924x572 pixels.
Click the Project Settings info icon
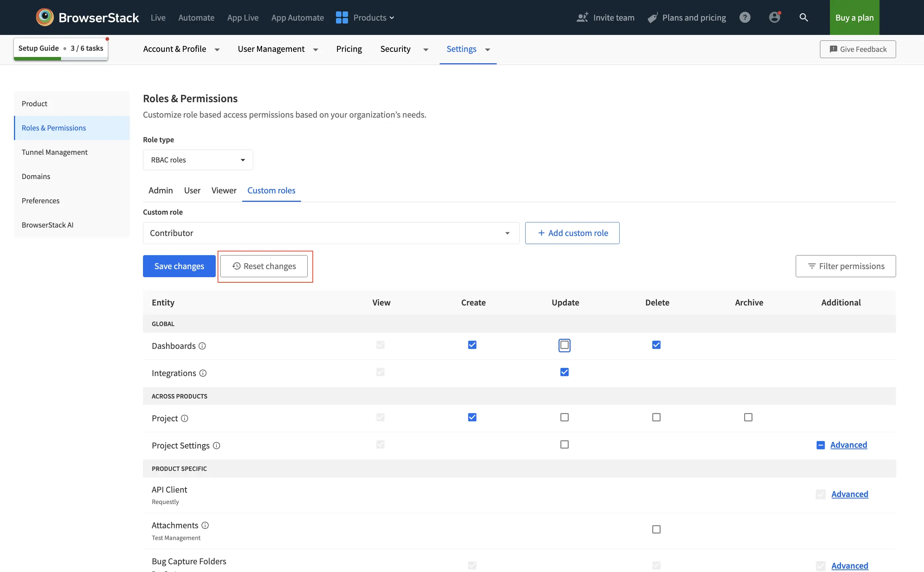pos(216,446)
